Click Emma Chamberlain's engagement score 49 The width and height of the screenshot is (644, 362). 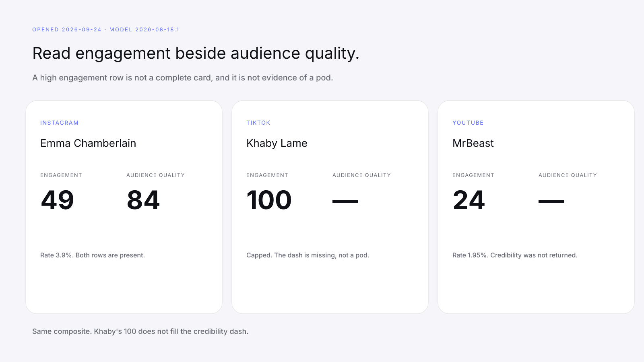[x=58, y=200]
